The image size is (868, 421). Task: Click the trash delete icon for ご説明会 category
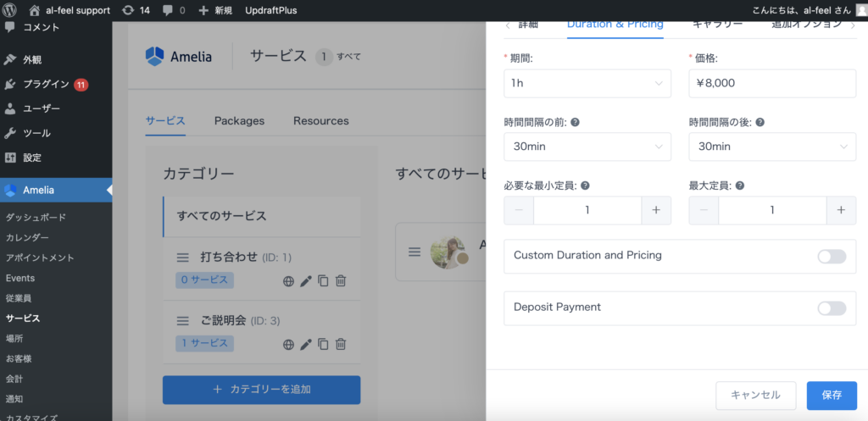[341, 344]
